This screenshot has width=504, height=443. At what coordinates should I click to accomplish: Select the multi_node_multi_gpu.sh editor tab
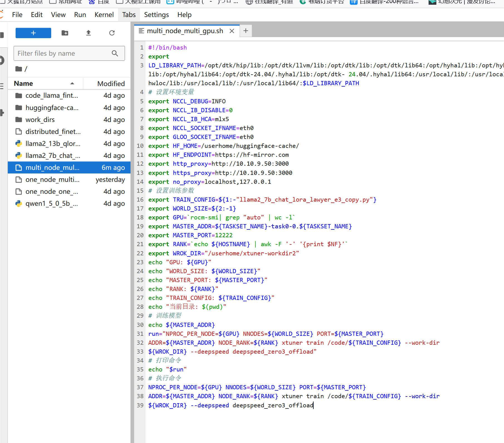coord(185,31)
